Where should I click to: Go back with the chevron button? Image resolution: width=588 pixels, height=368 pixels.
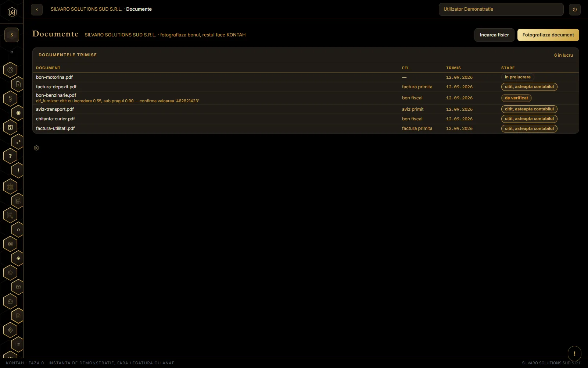[x=37, y=10]
